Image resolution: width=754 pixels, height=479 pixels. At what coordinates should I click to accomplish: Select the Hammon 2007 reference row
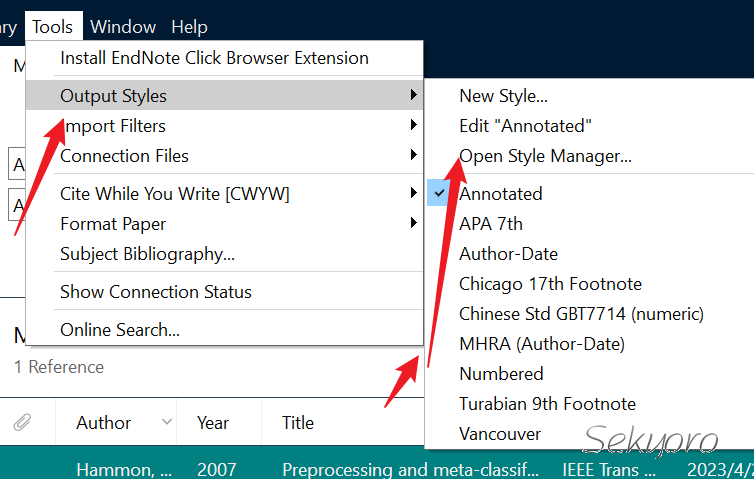pos(300,468)
